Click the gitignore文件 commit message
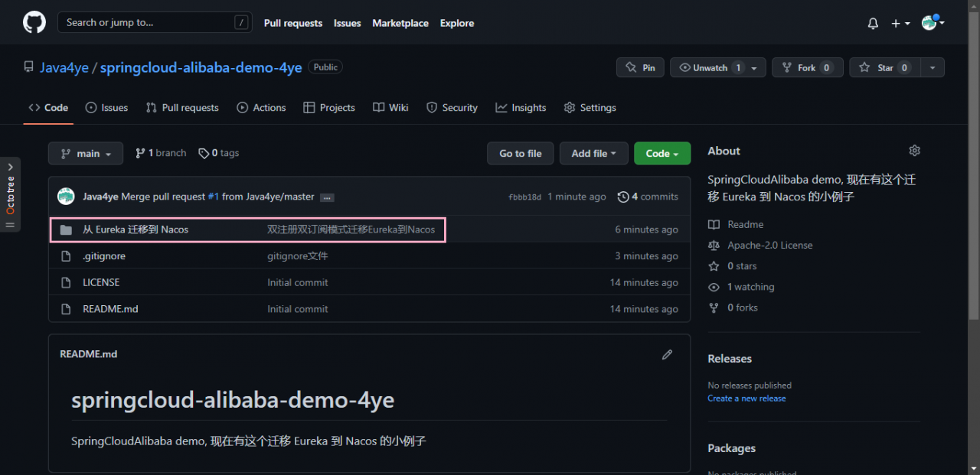980x475 pixels. (x=298, y=256)
